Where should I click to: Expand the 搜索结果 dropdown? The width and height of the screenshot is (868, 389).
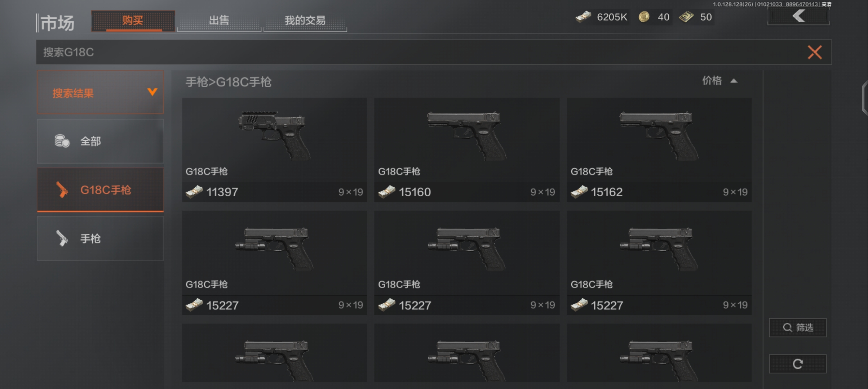(100, 93)
